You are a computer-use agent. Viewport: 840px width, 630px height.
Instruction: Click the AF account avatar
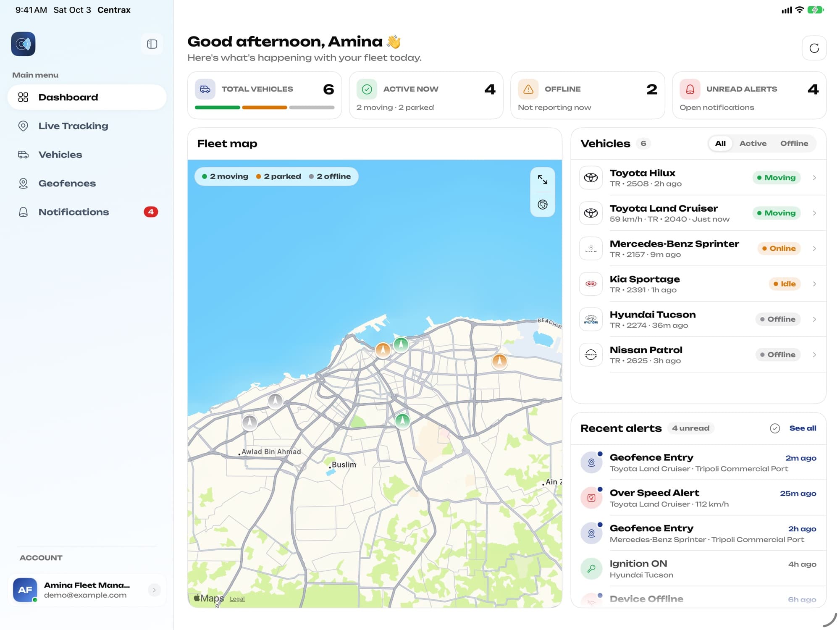(x=25, y=590)
